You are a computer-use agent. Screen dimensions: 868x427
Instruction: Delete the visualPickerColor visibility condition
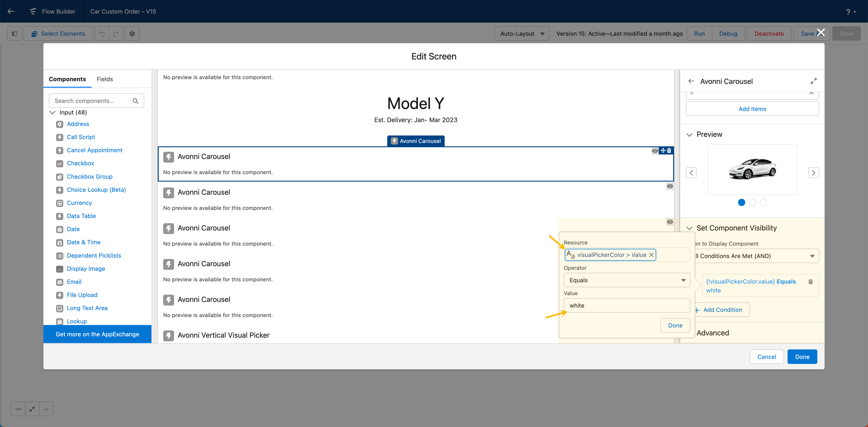[x=810, y=282]
